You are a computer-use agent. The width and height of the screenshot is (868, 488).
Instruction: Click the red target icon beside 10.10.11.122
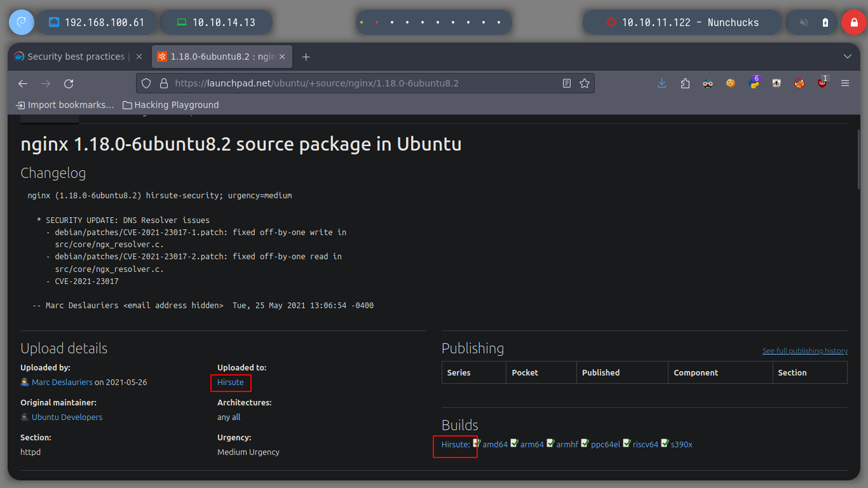click(611, 22)
